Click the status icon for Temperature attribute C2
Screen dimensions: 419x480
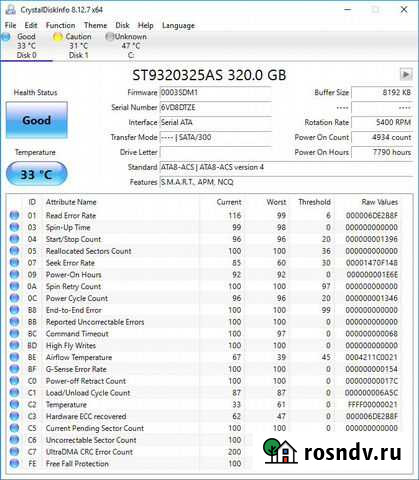point(14,405)
